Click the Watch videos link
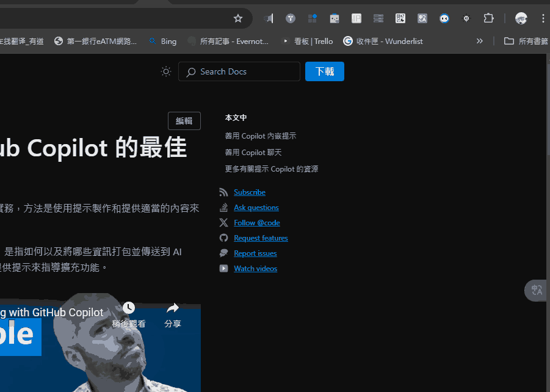Viewport: 550px width, 392px height. (255, 269)
